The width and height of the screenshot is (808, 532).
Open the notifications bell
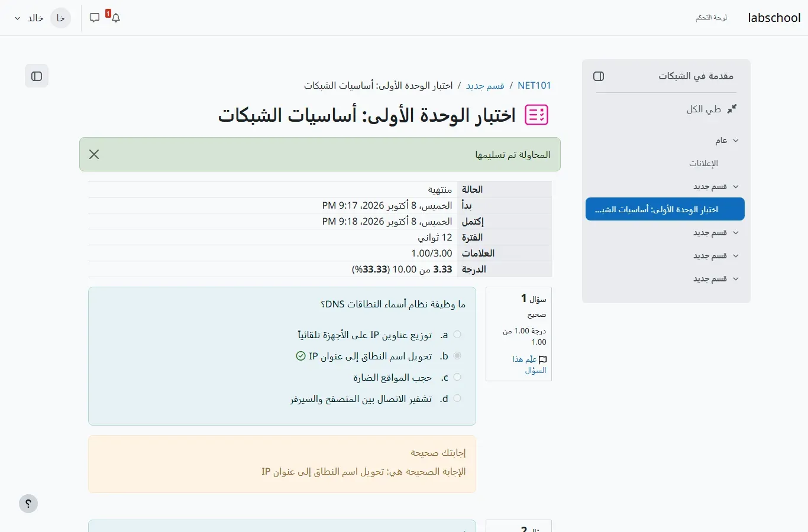(116, 18)
